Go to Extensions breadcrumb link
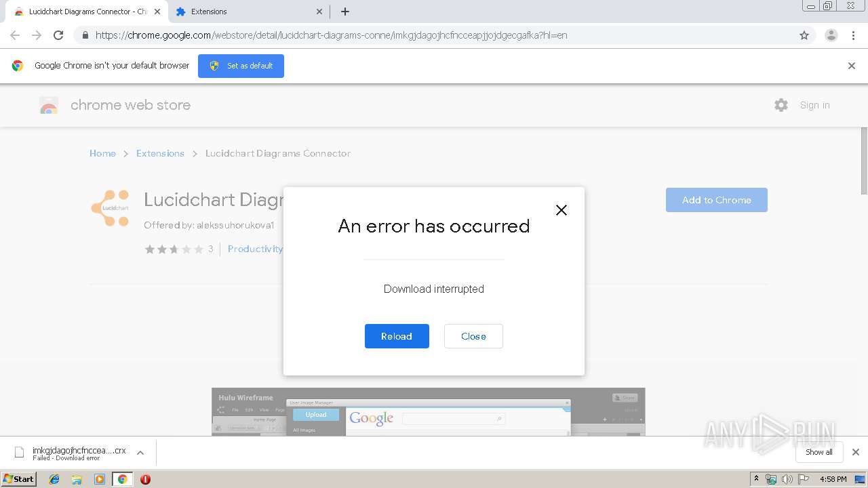Screen dimensions: 868x488 160,153
